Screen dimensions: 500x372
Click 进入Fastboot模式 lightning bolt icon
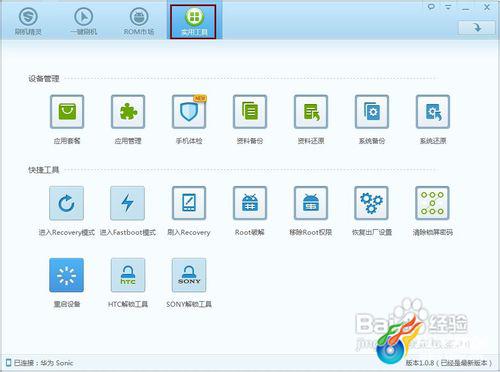pos(128,203)
